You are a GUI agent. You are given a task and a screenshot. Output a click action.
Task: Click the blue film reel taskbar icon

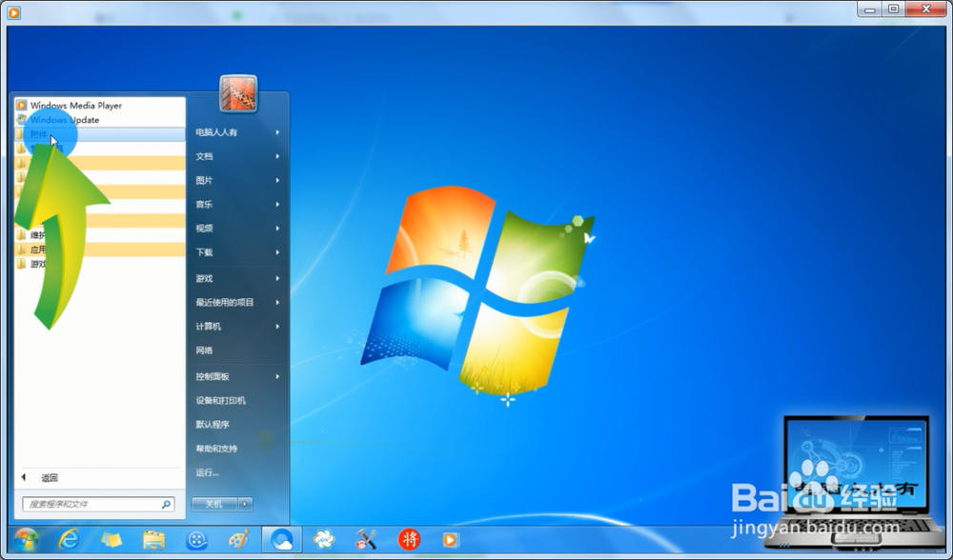[x=196, y=539]
